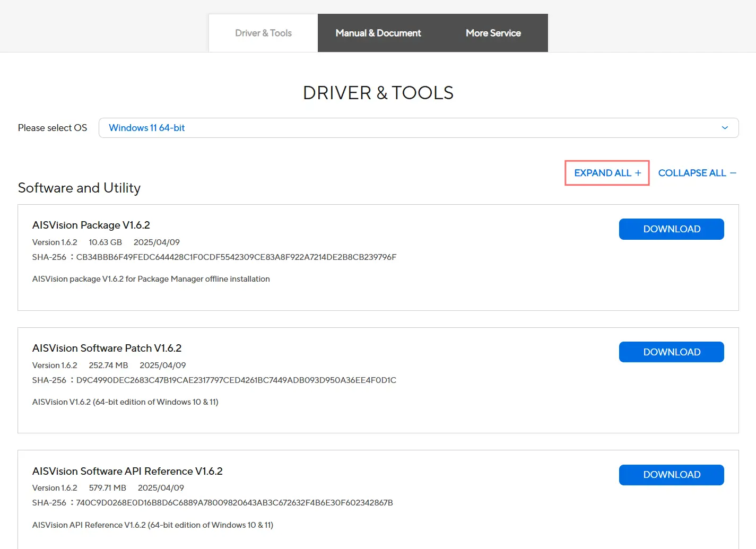Click the 10.63 GB file size
Viewport: 756px width, 549px height.
pyautogui.click(x=105, y=242)
